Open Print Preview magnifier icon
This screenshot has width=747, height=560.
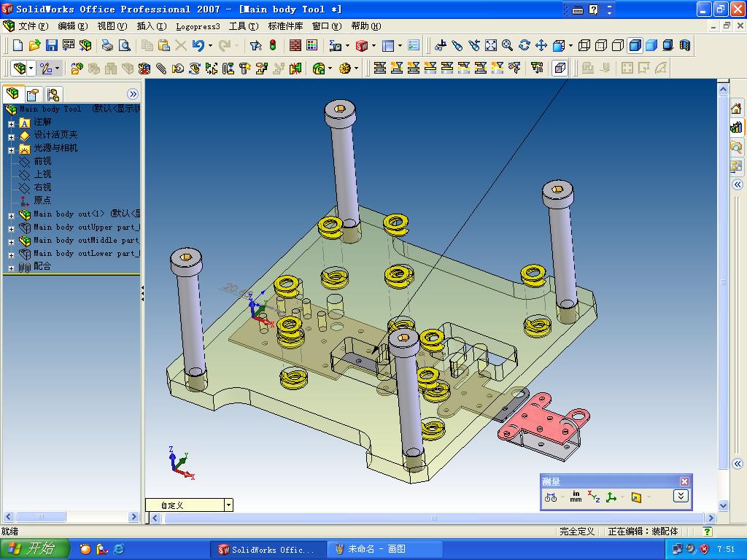tap(124, 45)
